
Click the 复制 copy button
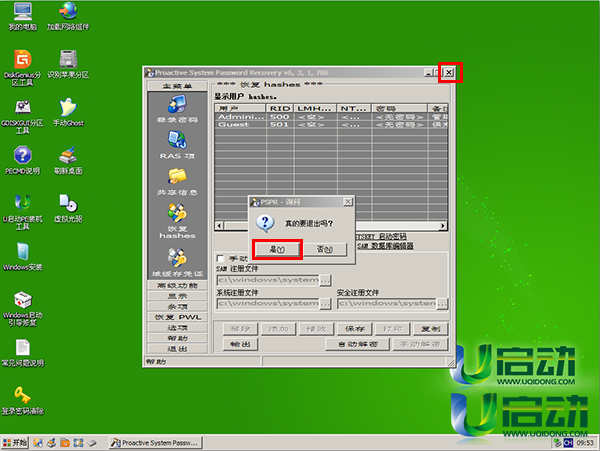click(430, 329)
